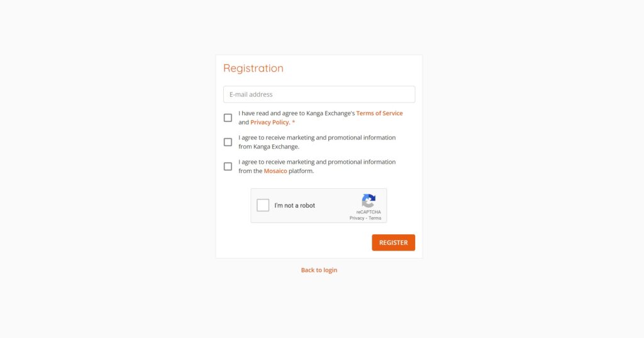The height and width of the screenshot is (338, 644).
Task: Open the Privacy Policy link
Action: point(270,122)
